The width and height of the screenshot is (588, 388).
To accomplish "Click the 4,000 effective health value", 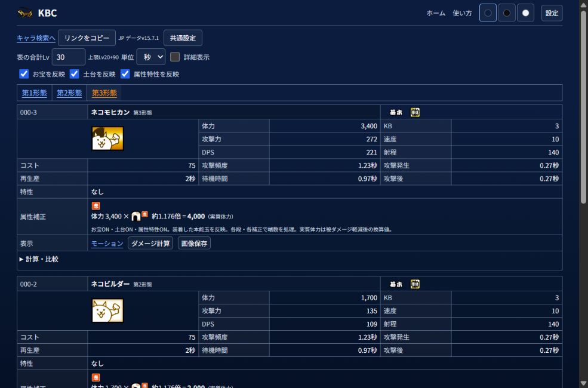I will 196,216.
